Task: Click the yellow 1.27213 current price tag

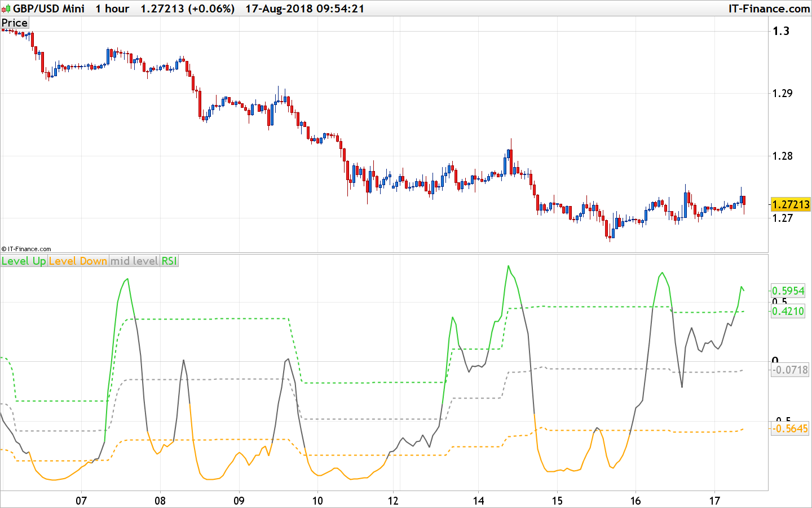Action: click(x=791, y=204)
